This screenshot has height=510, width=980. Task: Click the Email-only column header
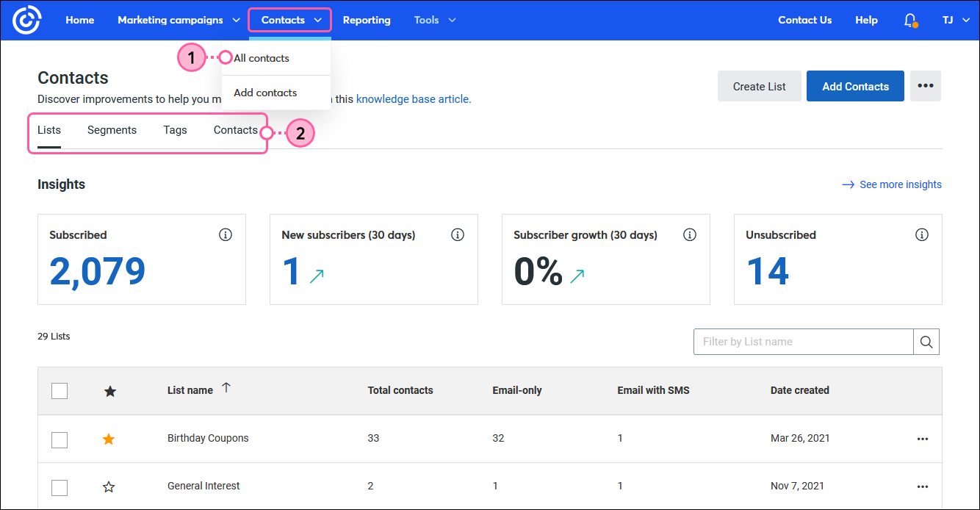point(517,390)
